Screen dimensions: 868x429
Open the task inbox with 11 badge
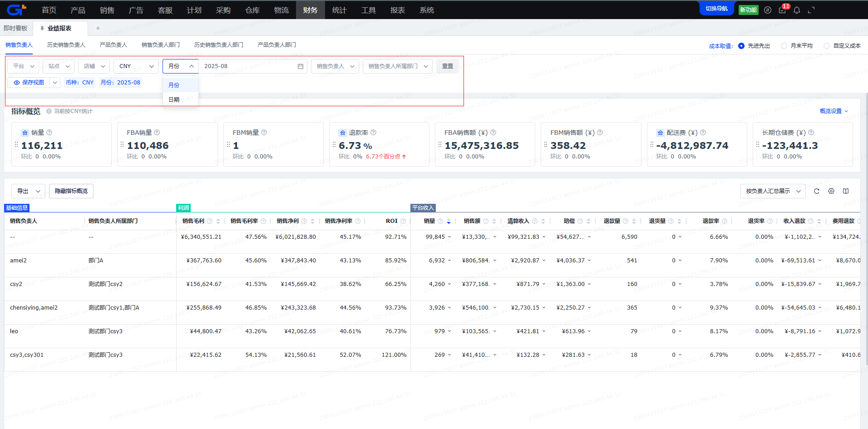(782, 10)
